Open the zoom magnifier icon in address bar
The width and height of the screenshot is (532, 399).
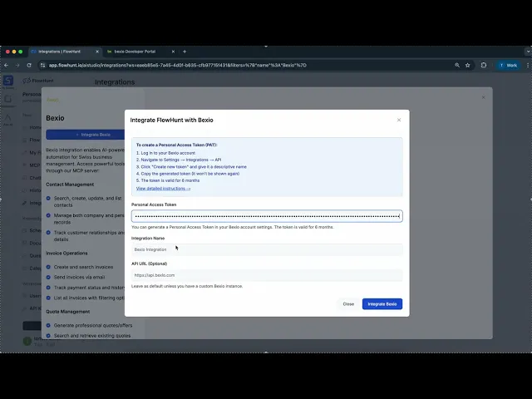pos(457,65)
